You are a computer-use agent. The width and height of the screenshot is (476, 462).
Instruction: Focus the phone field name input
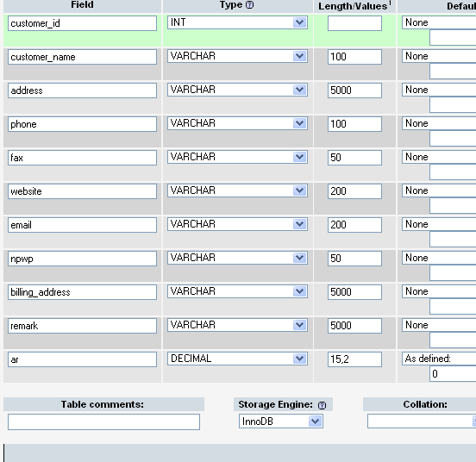pos(82,124)
